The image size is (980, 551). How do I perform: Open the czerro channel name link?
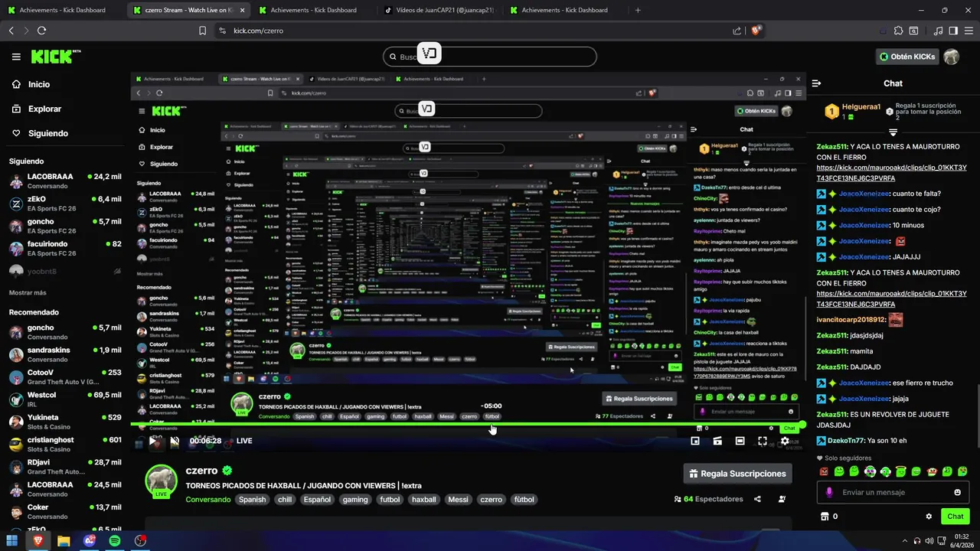coord(201,471)
